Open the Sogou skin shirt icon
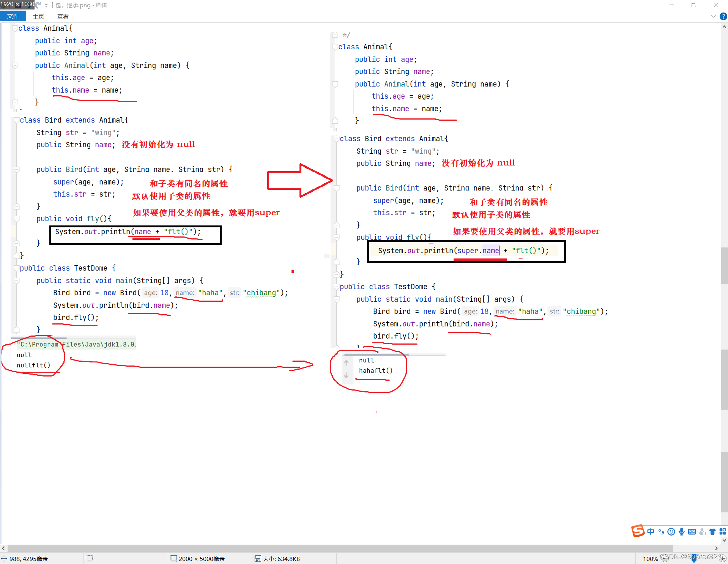 pyautogui.click(x=712, y=532)
